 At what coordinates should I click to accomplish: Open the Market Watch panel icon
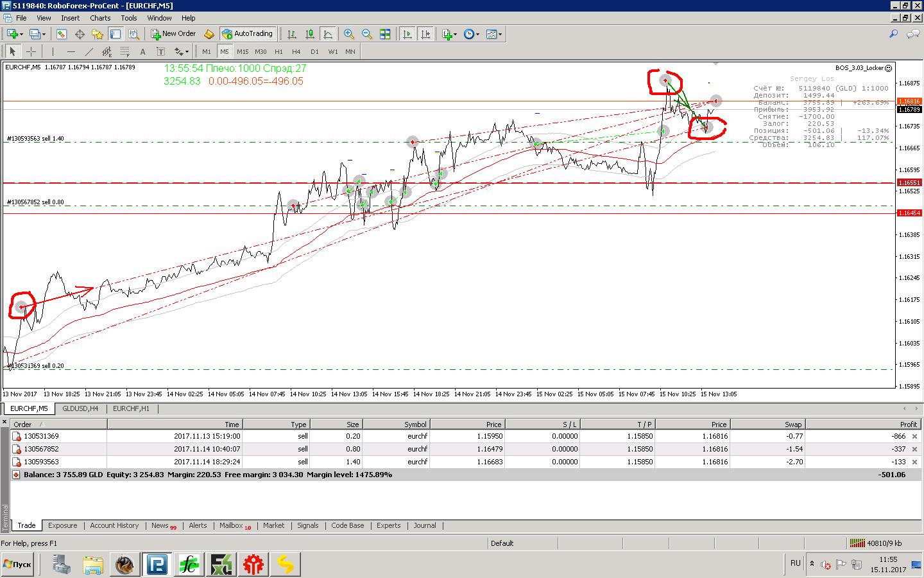(62, 34)
